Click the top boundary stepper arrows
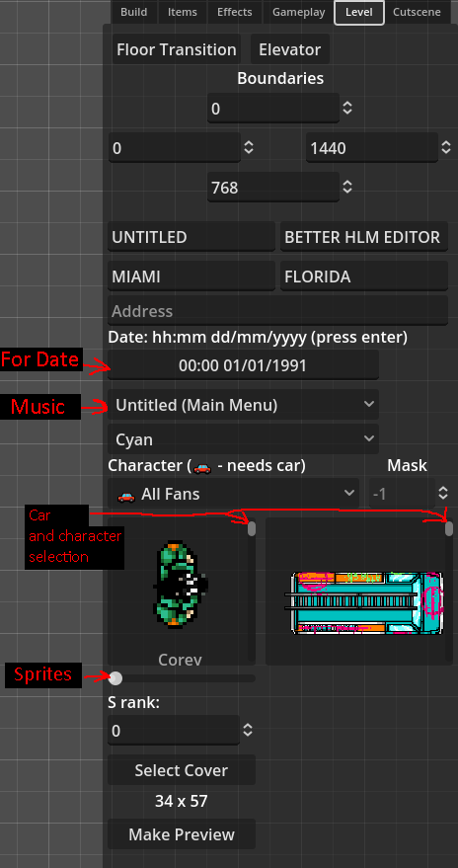 346,108
